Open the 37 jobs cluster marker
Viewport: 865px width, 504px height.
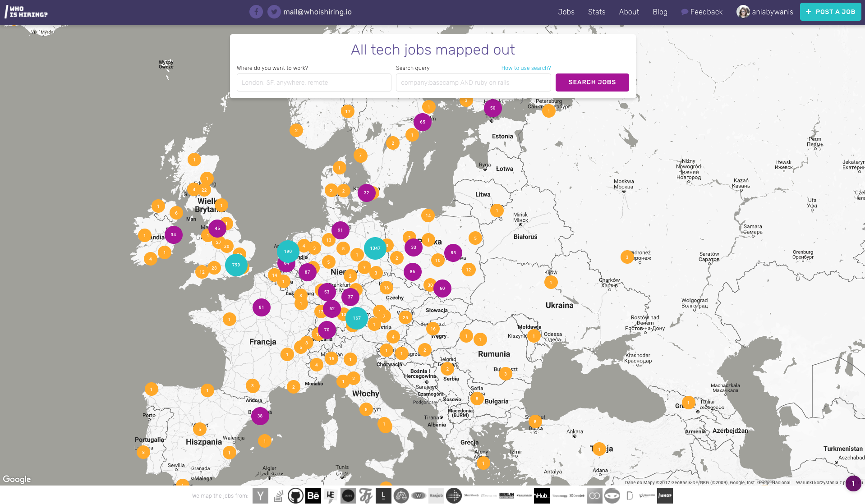click(x=350, y=297)
